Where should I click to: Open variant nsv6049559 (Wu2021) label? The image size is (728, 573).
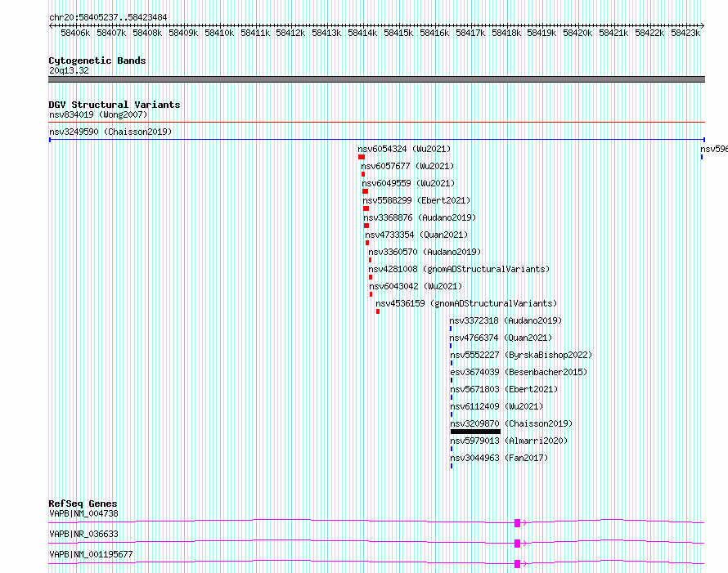(x=408, y=183)
